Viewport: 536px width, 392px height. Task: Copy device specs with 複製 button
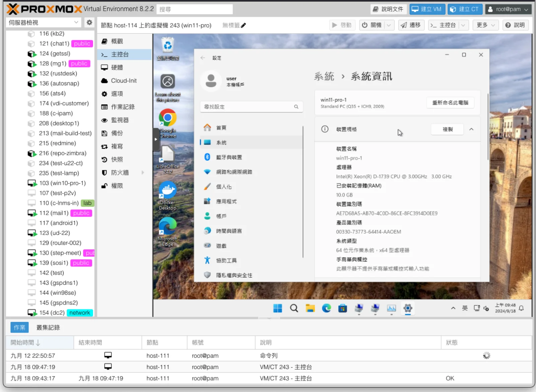[447, 129]
